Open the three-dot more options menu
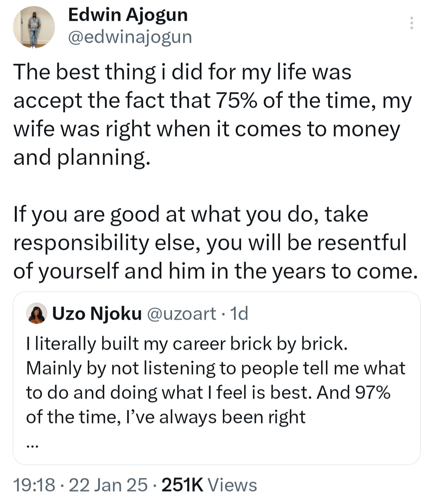 point(411,23)
